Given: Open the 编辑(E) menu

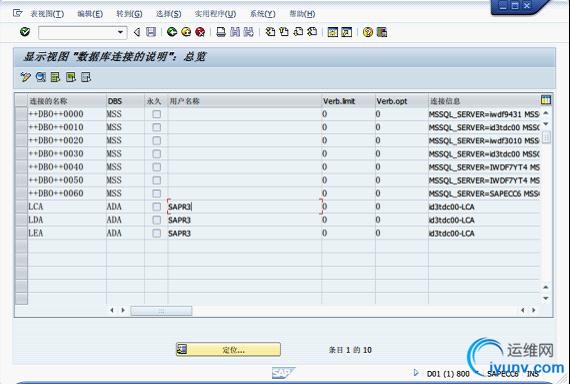Looking at the screenshot, I should pyautogui.click(x=90, y=14).
